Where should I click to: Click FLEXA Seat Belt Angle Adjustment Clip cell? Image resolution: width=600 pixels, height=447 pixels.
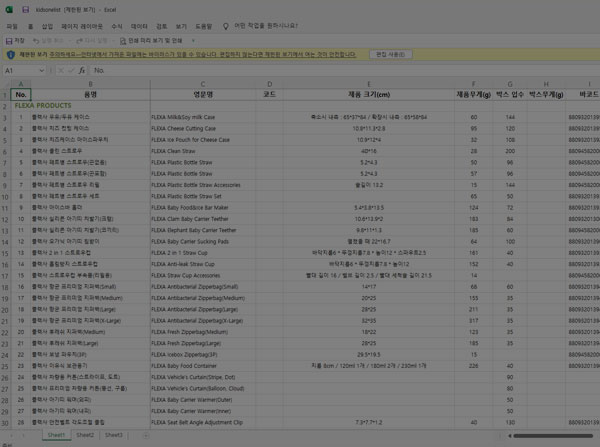[x=203, y=423]
